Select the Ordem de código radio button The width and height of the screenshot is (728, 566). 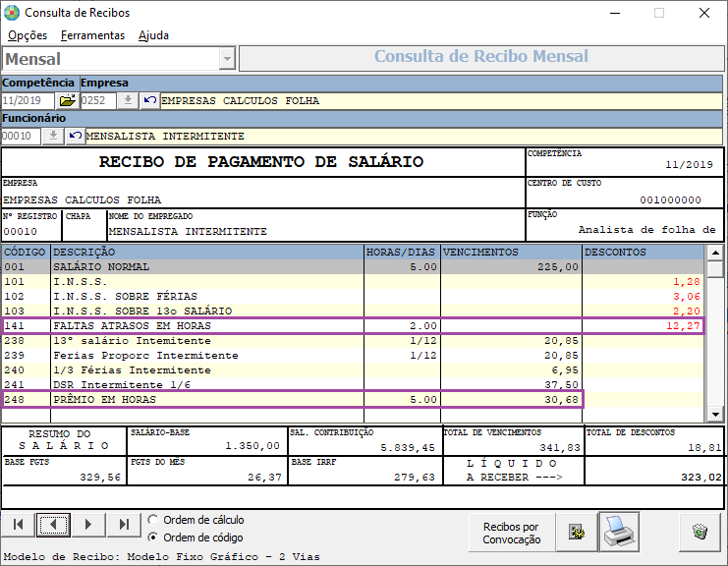pyautogui.click(x=152, y=538)
